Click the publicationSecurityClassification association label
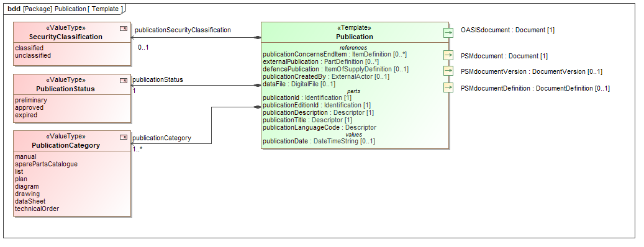 coord(183,30)
